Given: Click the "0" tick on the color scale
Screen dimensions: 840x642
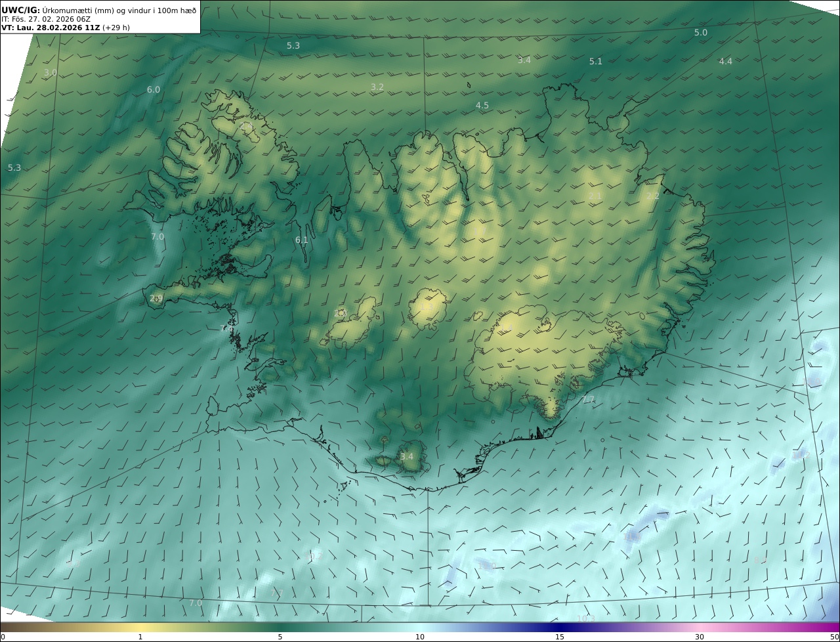Looking at the screenshot, I should 3,637.
